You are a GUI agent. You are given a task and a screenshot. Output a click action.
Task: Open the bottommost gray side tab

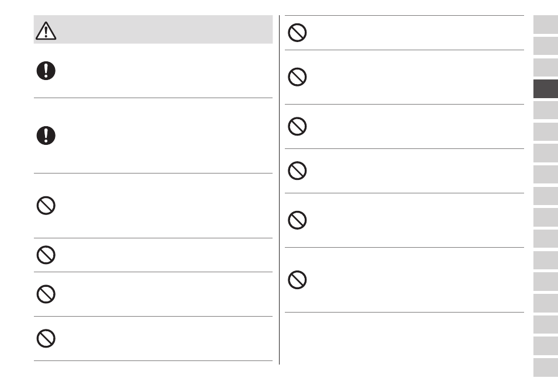point(546,367)
